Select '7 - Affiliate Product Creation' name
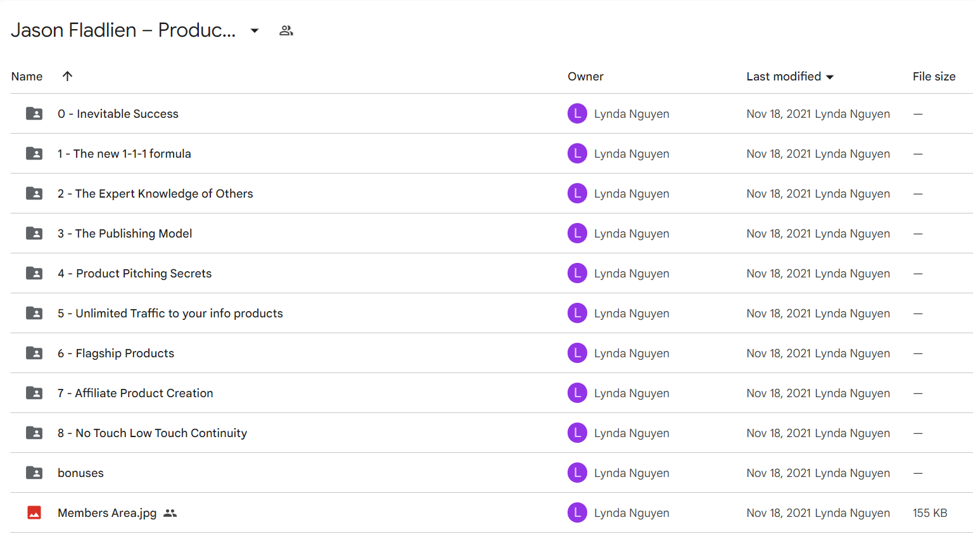The width and height of the screenshot is (973, 560). click(x=135, y=393)
